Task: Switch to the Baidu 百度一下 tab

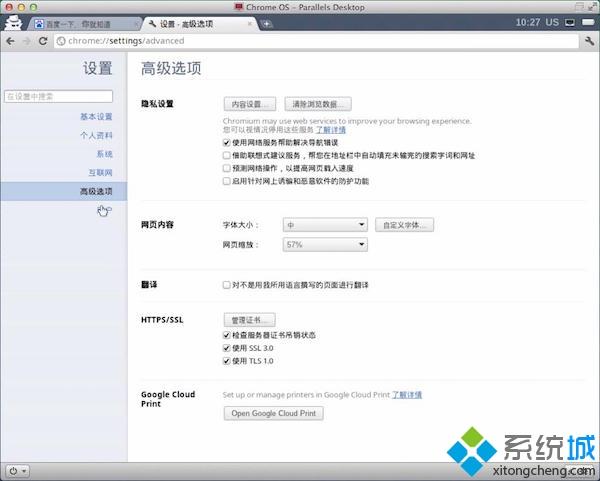Action: click(x=84, y=24)
